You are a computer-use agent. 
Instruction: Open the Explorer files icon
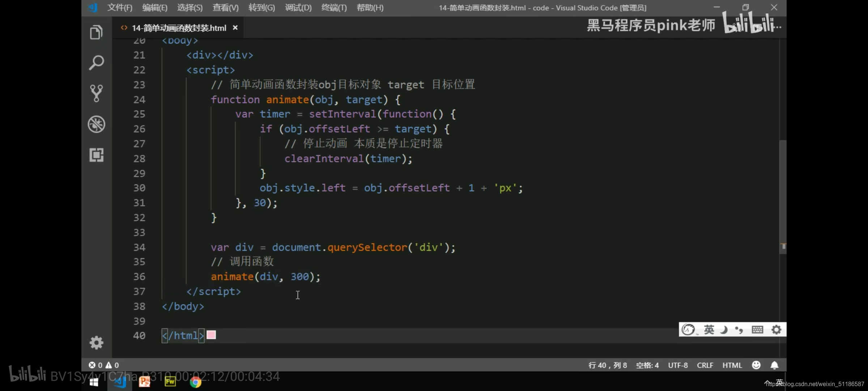click(96, 33)
